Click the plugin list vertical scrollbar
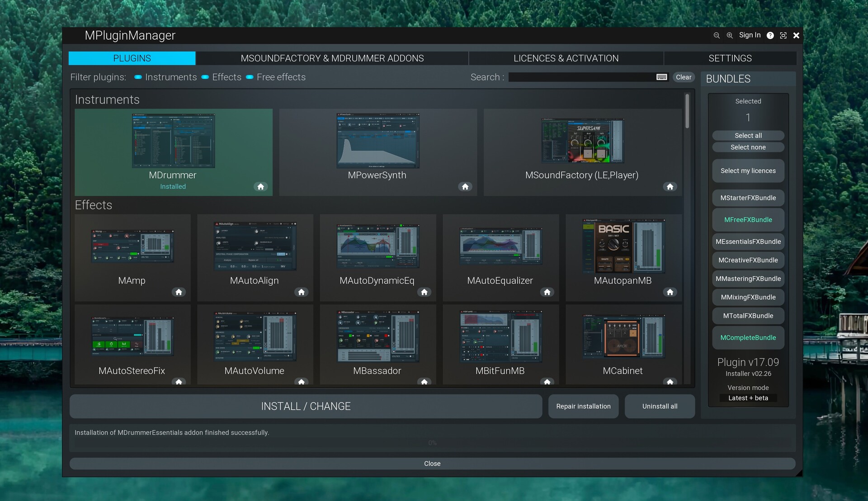The width and height of the screenshot is (868, 501). pos(687,111)
